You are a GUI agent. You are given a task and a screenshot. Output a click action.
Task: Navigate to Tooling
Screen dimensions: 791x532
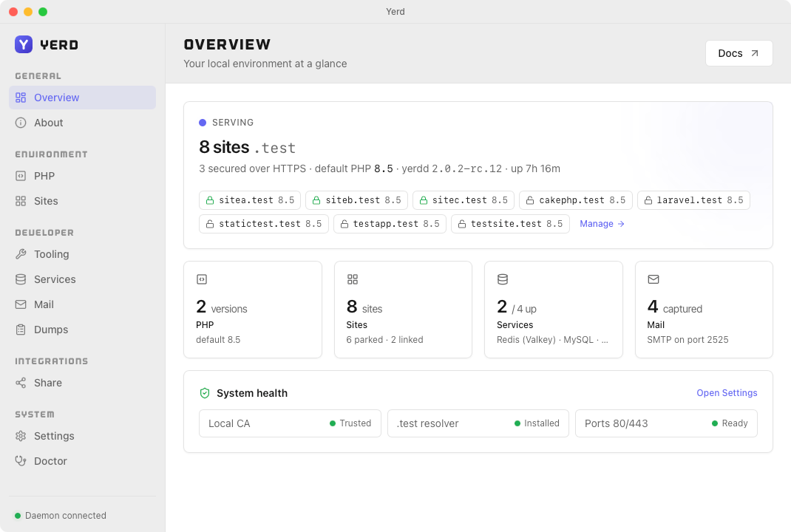[x=82, y=254]
